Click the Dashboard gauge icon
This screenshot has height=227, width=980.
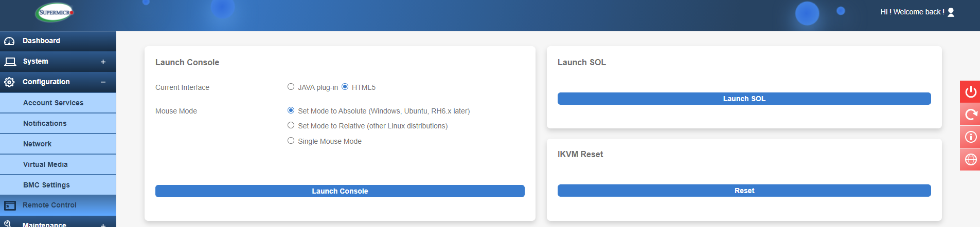(9, 41)
